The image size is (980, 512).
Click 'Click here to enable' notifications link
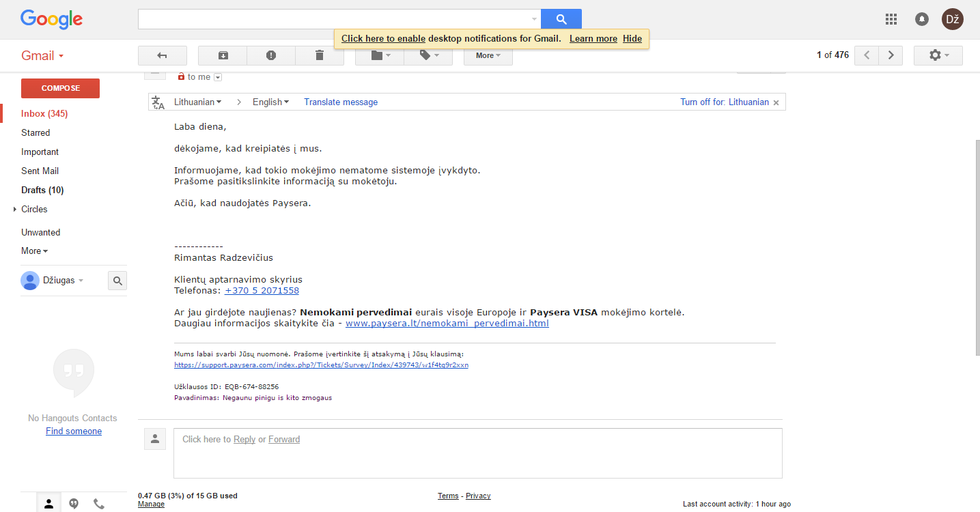click(x=383, y=39)
